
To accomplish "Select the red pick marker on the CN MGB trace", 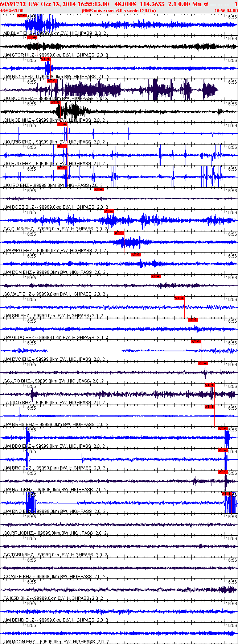I will pyautogui.click(x=56, y=103).
